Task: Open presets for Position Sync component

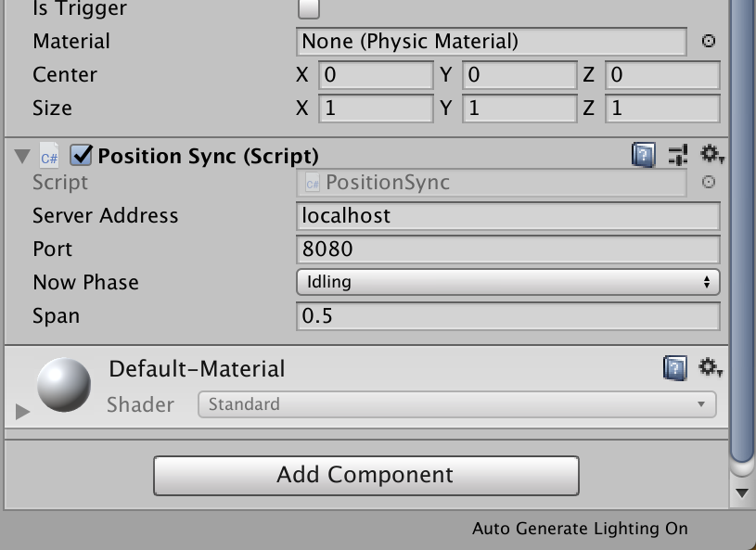Action: click(678, 155)
